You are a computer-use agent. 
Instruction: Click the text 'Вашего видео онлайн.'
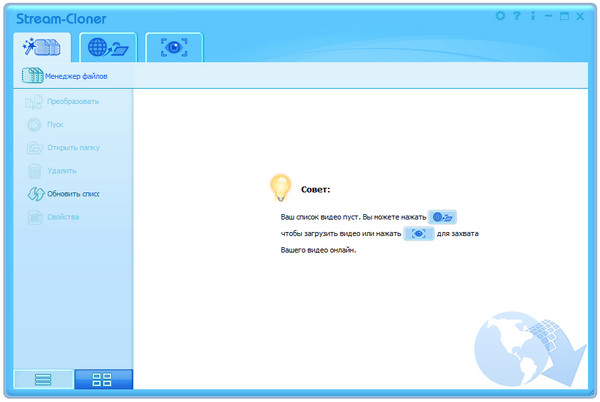coord(318,250)
